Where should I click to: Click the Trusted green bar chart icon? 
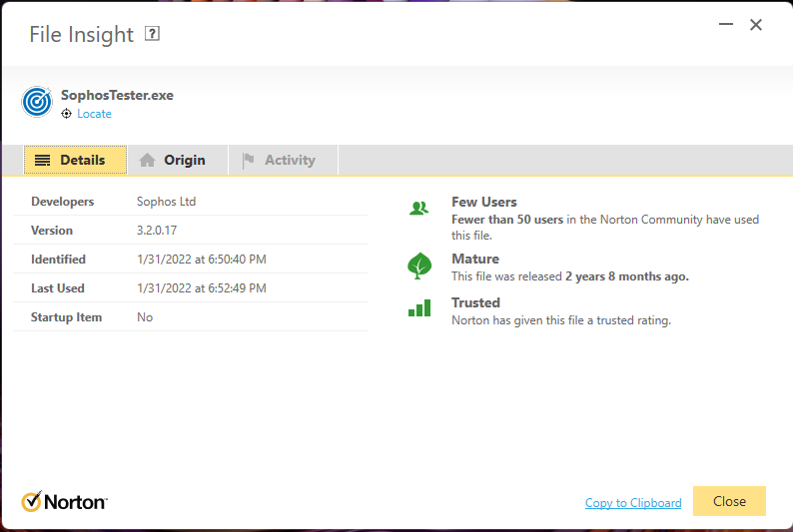coord(419,307)
